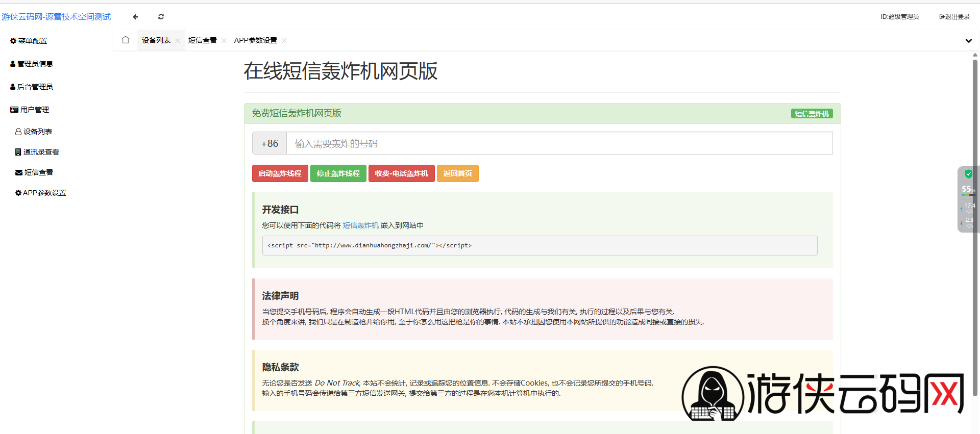Click the green shield icon on side widget
The width and height of the screenshot is (980, 434).
[x=968, y=174]
